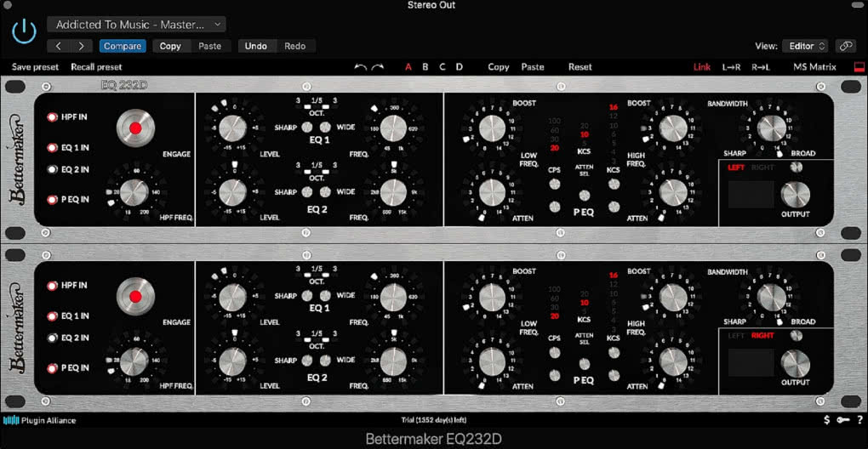Click the top unit EQ 1 WIDE button
The image size is (868, 449).
(325, 128)
